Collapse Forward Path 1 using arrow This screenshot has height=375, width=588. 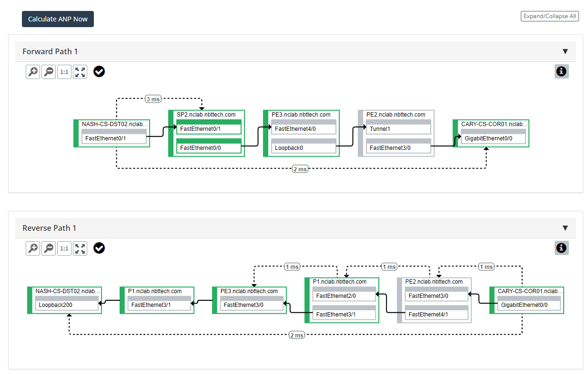click(565, 51)
